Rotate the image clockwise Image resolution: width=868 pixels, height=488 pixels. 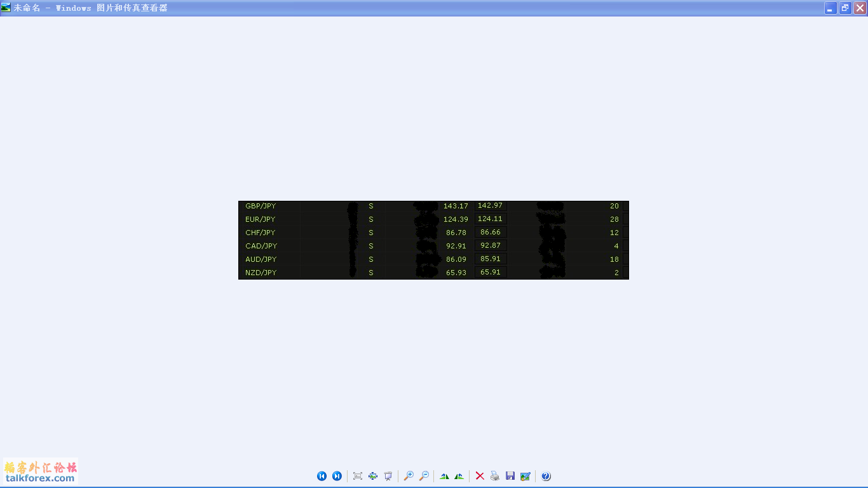coord(444,476)
